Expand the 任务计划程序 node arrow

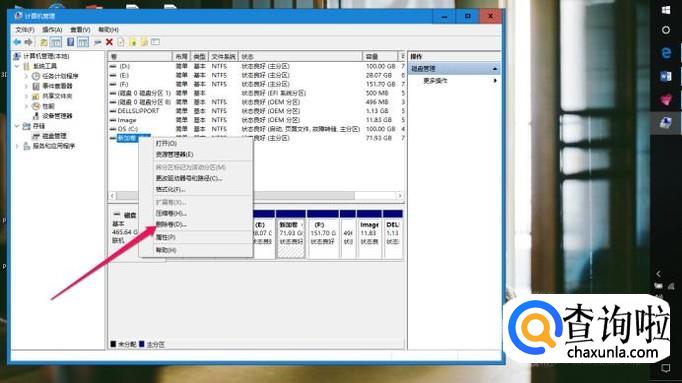[x=26, y=76]
